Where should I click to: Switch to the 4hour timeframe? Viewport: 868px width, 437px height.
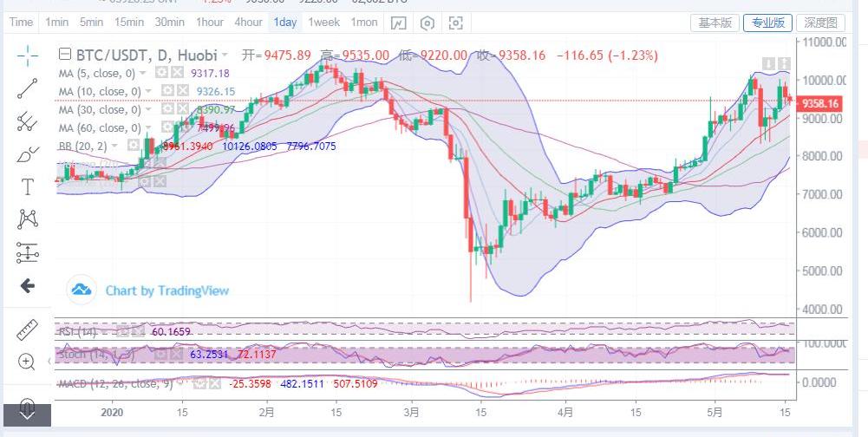(x=248, y=23)
